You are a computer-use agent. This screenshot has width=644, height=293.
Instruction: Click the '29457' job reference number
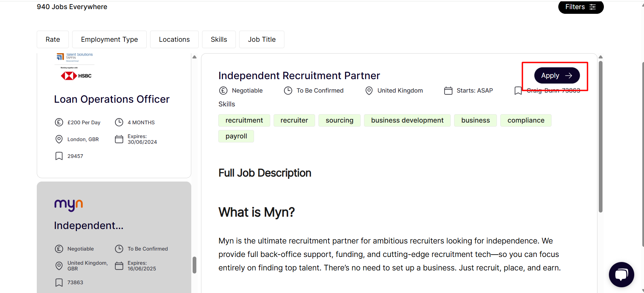[75, 156]
